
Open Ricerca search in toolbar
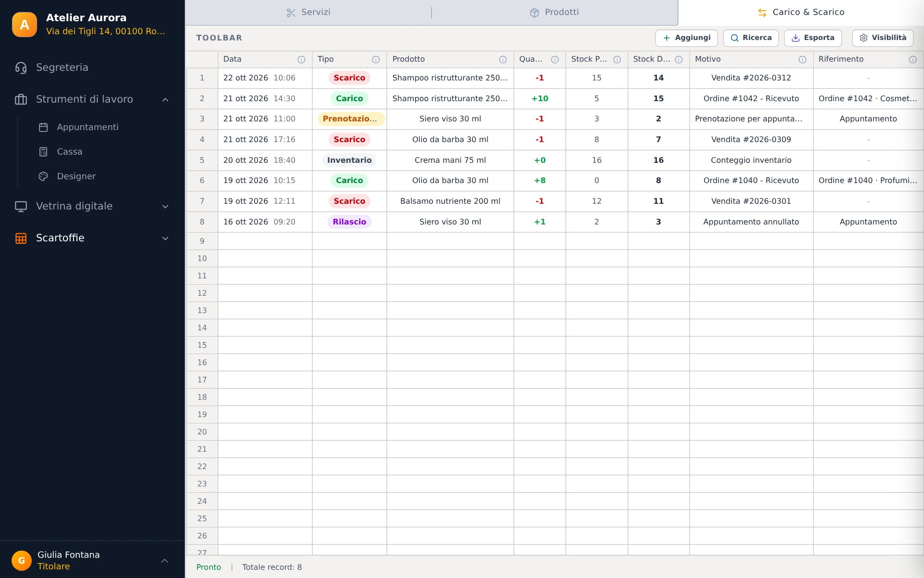tap(751, 38)
